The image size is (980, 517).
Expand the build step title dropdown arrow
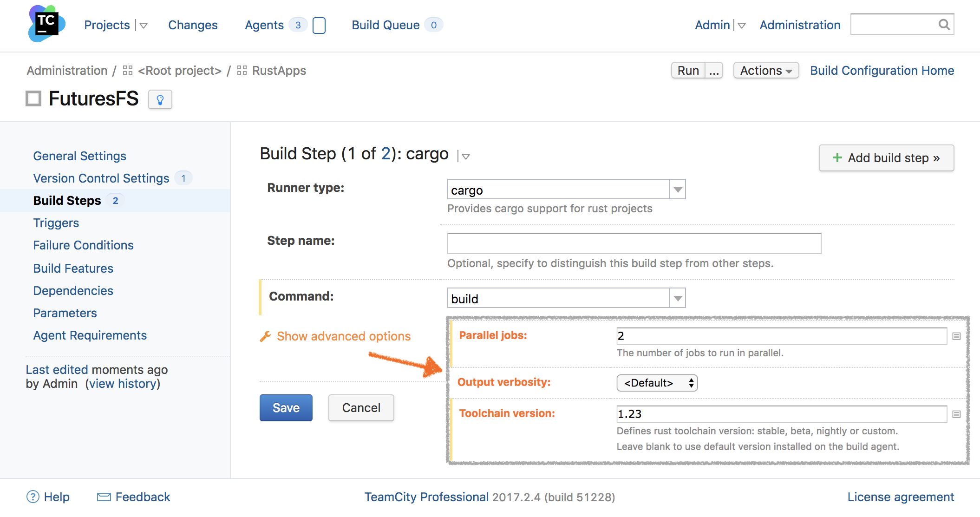465,157
